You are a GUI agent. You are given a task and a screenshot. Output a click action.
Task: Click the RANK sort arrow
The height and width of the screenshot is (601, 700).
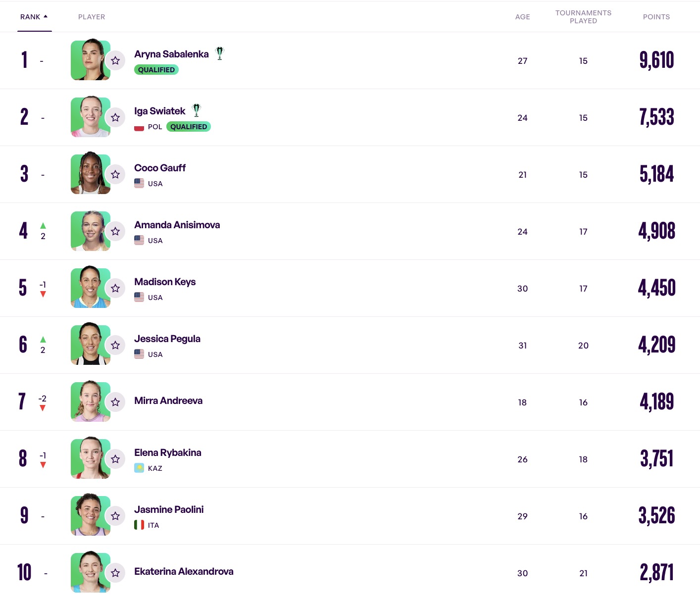tap(46, 16)
